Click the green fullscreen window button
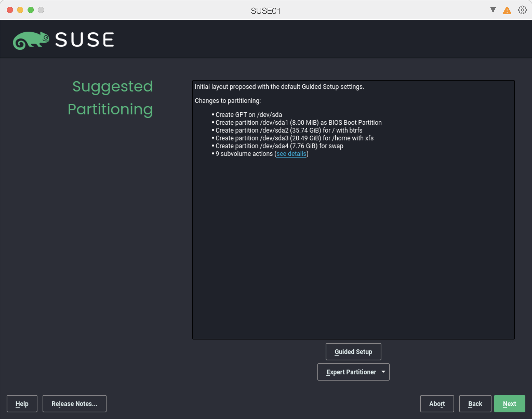532x419 pixels. pos(31,10)
